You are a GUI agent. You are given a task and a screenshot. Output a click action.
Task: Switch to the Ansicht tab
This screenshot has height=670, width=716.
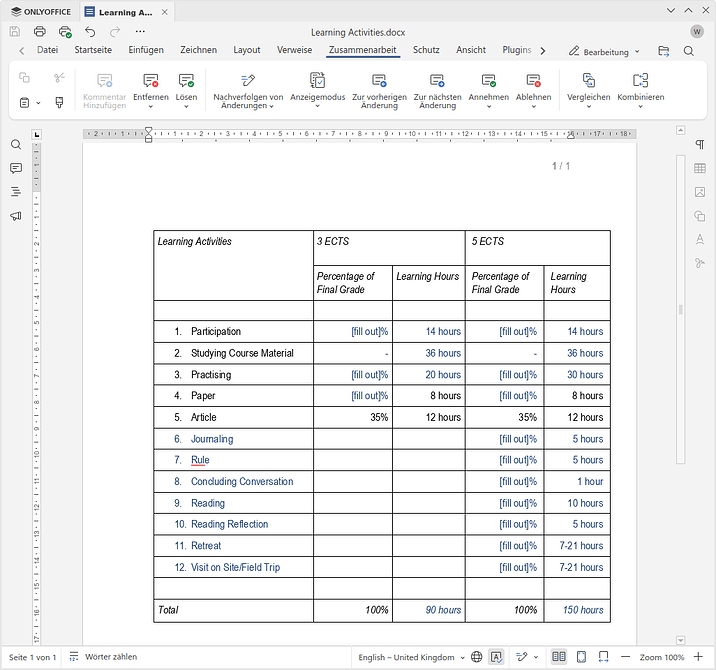(x=471, y=50)
